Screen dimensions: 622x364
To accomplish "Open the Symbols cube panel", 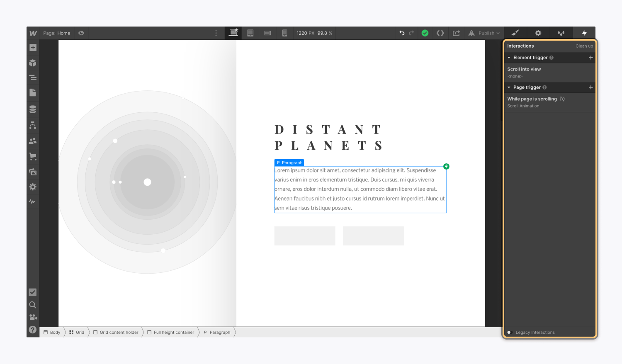I will [33, 63].
